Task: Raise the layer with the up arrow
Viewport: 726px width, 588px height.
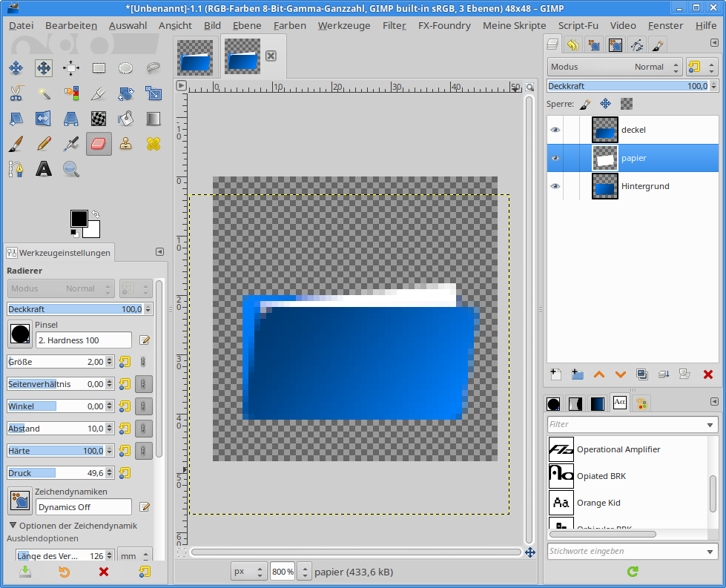Action: coord(599,374)
